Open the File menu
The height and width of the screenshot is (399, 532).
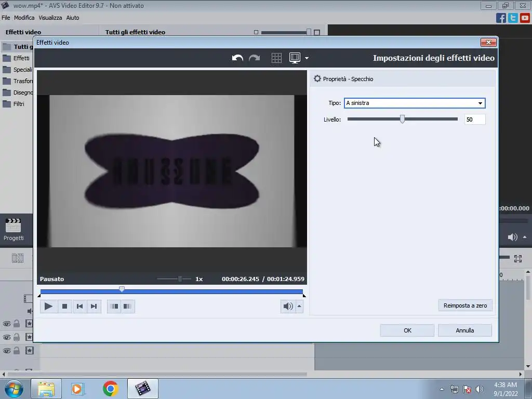(x=6, y=18)
